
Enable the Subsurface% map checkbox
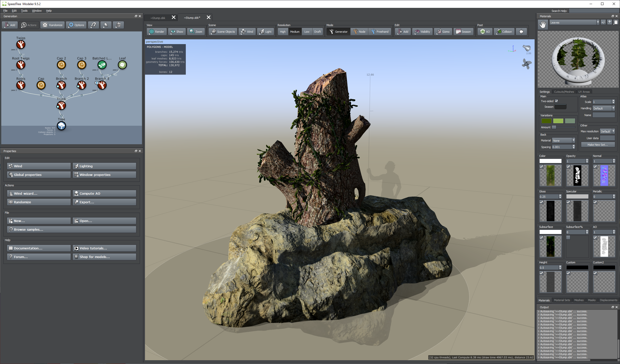568,238
